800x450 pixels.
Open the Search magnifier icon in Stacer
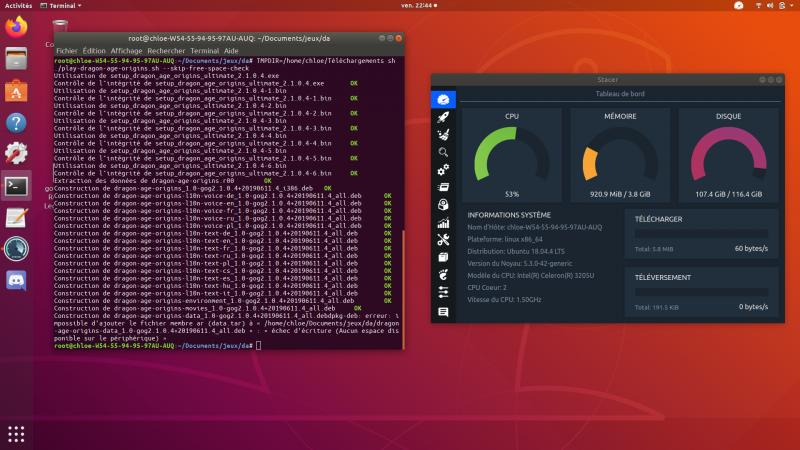(443, 152)
